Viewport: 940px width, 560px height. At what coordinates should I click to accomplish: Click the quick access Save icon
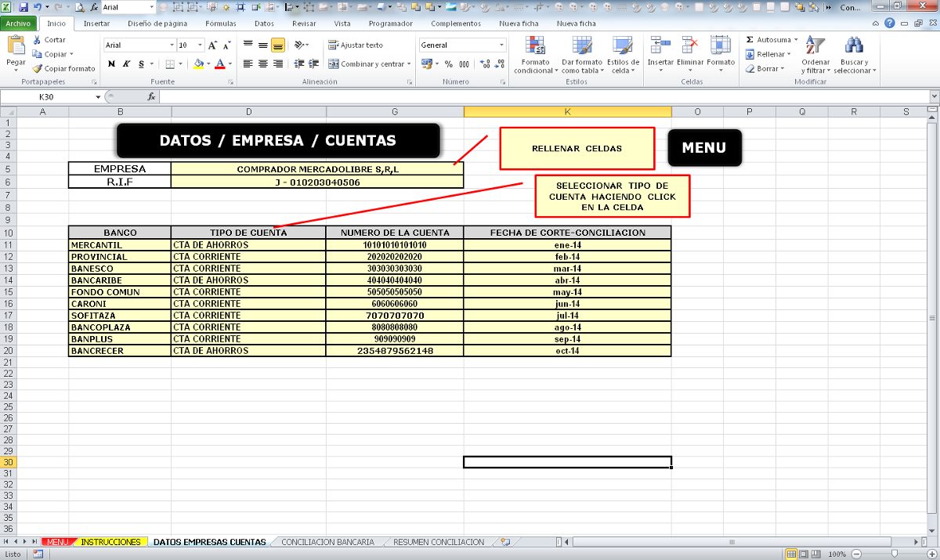coord(23,7)
